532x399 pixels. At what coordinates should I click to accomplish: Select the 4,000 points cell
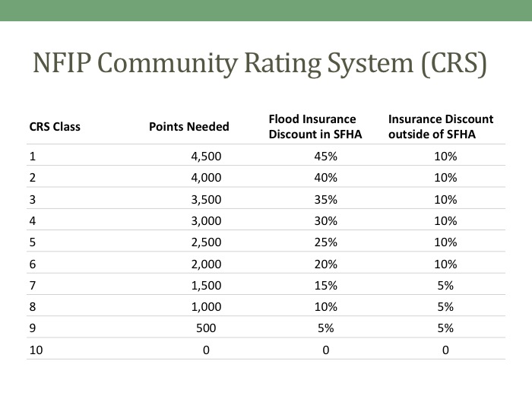coord(205,179)
